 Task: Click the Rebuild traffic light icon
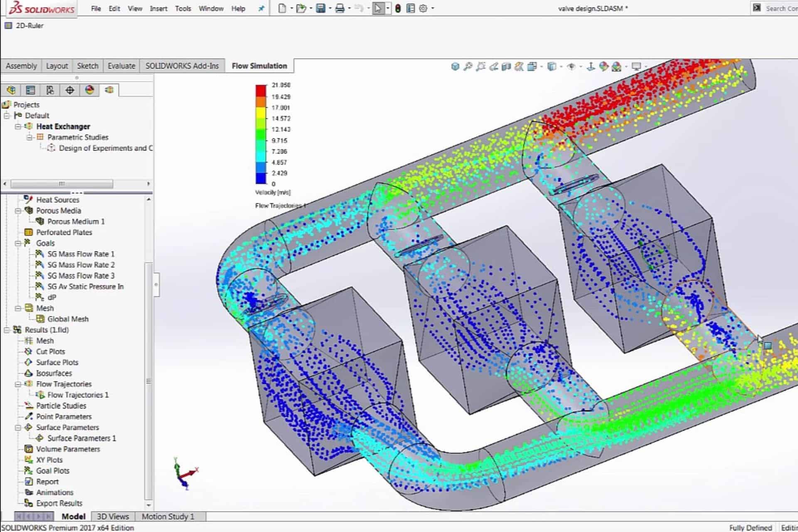click(398, 8)
